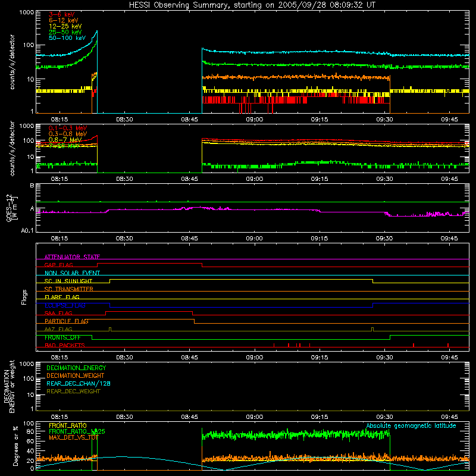Click the A0.1 tick label on GOES panel
This screenshot has width=476, height=476.
tap(27, 231)
